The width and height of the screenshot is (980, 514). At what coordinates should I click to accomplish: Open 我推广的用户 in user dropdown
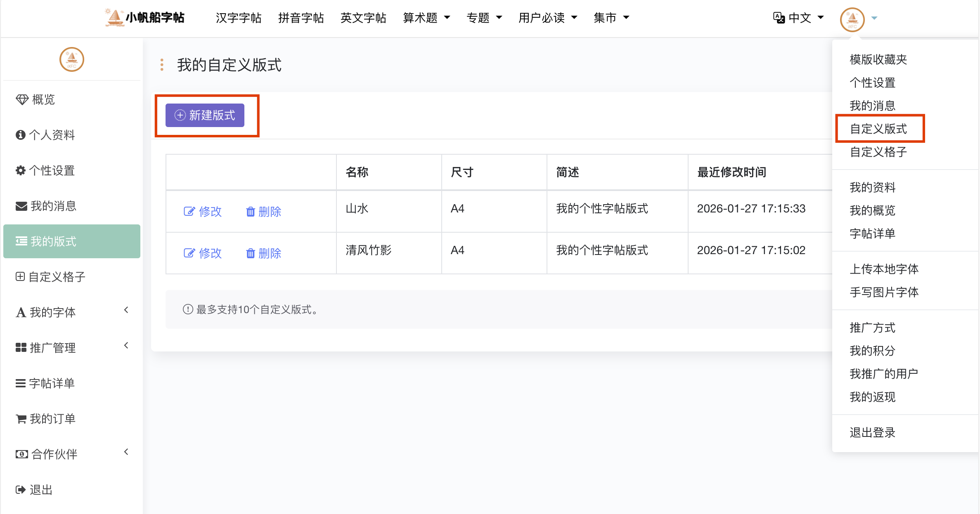tap(884, 374)
